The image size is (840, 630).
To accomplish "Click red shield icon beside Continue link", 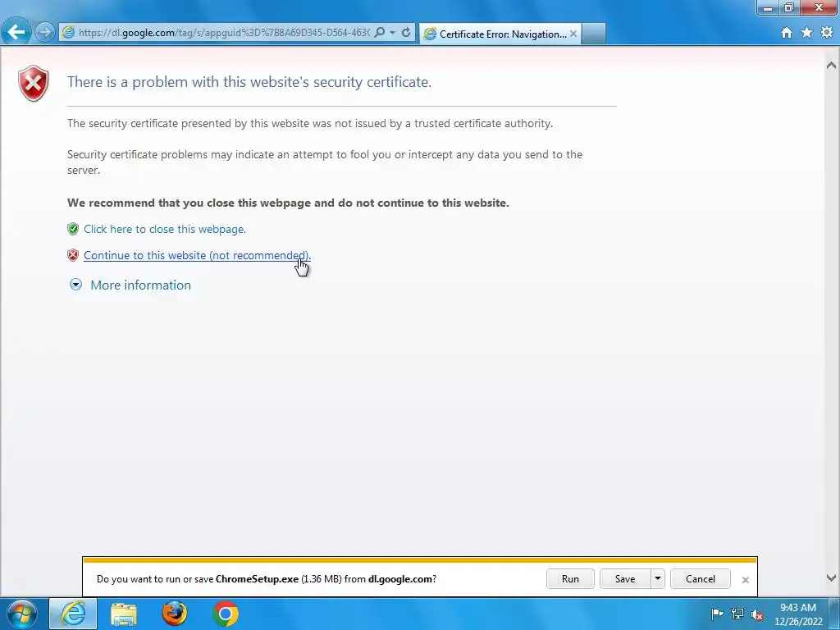I will (73, 255).
